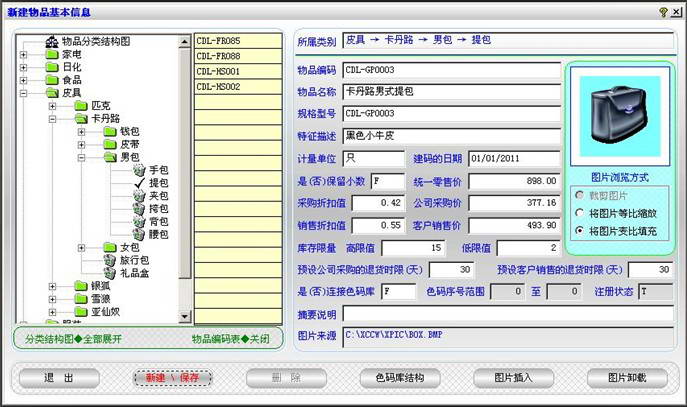Click the tree scrollbar down arrow
Viewport: 687px width, 407px height.
(x=184, y=316)
